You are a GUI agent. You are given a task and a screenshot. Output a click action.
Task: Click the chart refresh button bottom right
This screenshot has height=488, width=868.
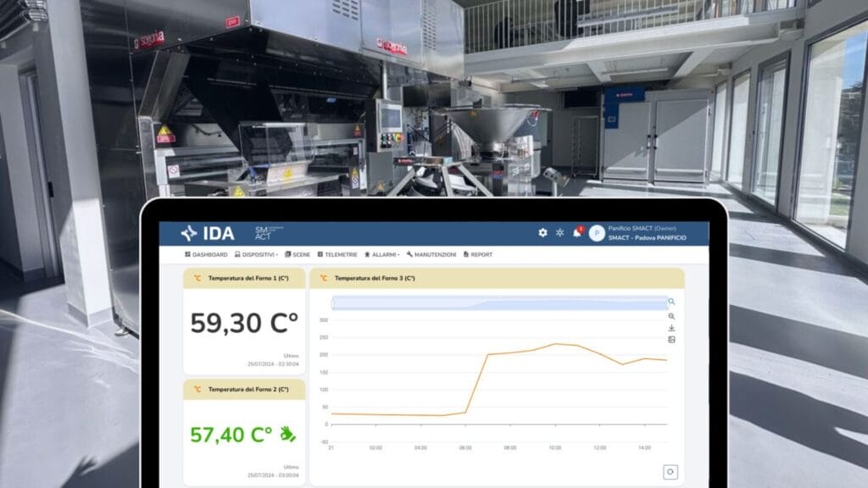tap(670, 472)
